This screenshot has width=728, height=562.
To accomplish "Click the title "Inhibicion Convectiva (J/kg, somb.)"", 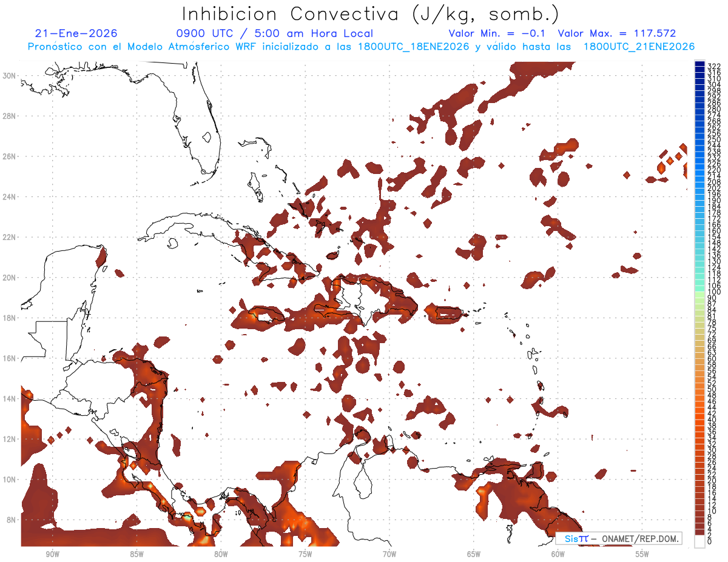I will [371, 15].
